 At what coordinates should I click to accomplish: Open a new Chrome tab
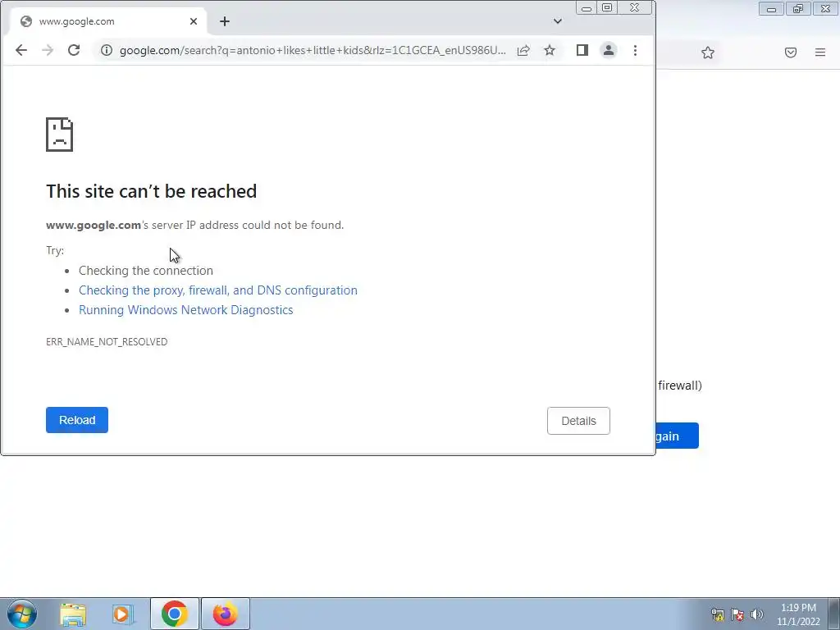pos(225,21)
